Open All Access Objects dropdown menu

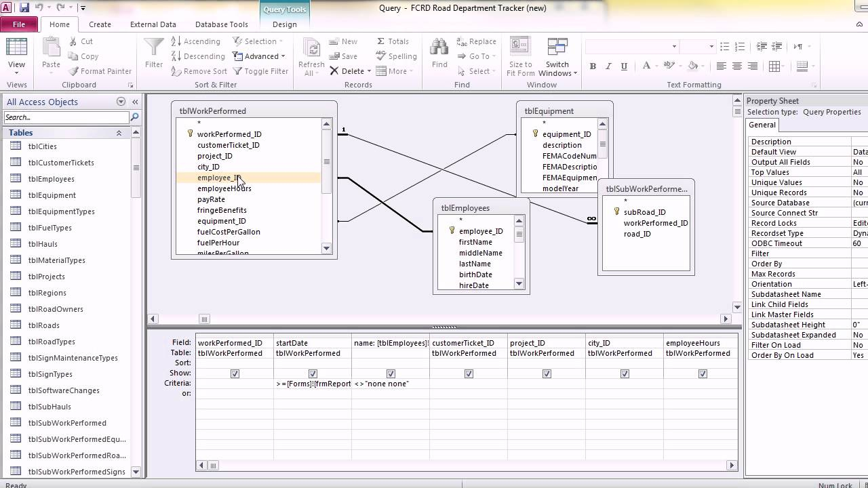[121, 102]
